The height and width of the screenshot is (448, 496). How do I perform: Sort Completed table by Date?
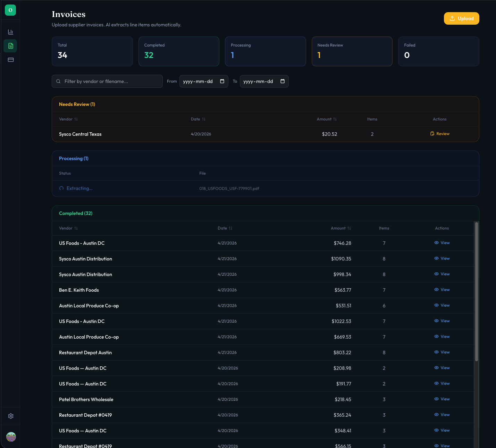[225, 228]
